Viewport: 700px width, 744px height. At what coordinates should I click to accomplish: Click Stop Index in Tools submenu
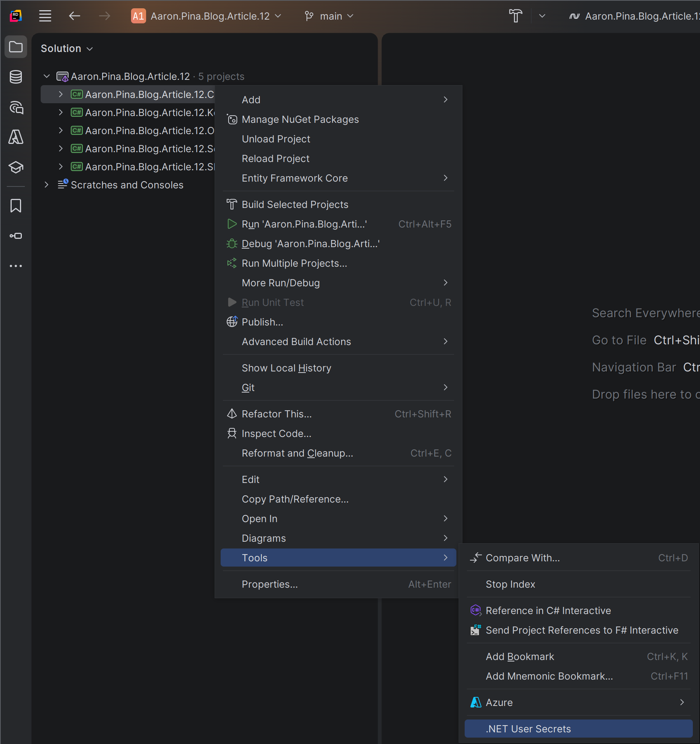click(x=578, y=584)
